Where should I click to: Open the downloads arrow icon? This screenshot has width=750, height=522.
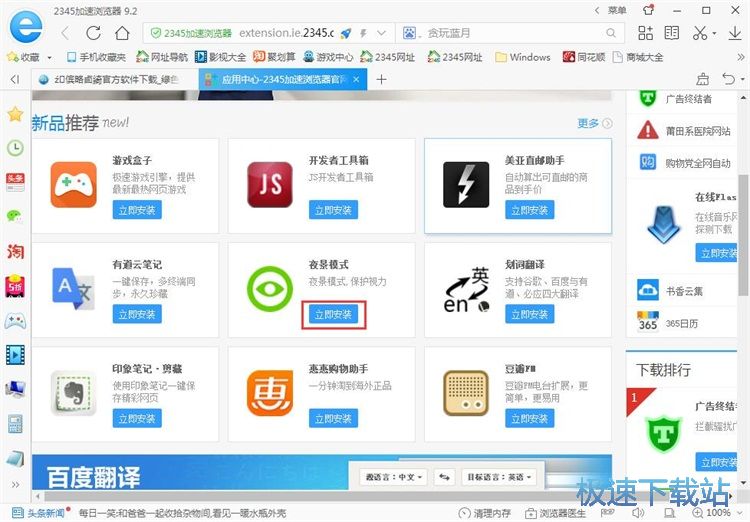pos(735,33)
